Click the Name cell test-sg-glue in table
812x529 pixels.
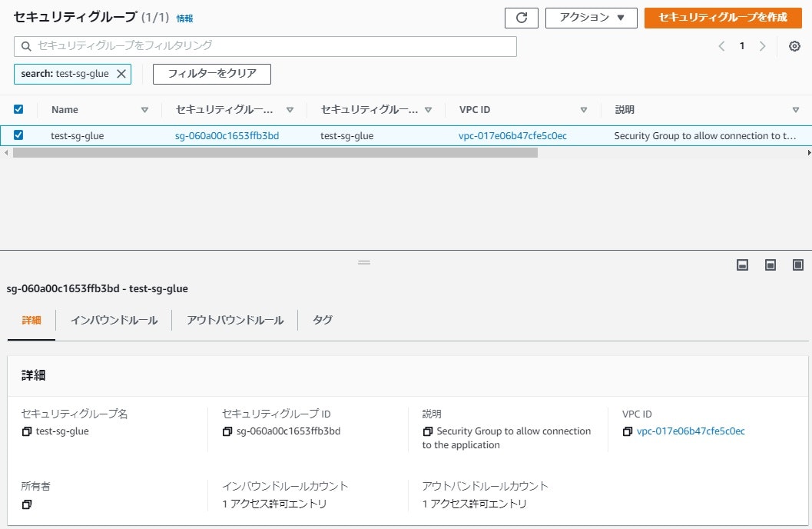(77, 136)
